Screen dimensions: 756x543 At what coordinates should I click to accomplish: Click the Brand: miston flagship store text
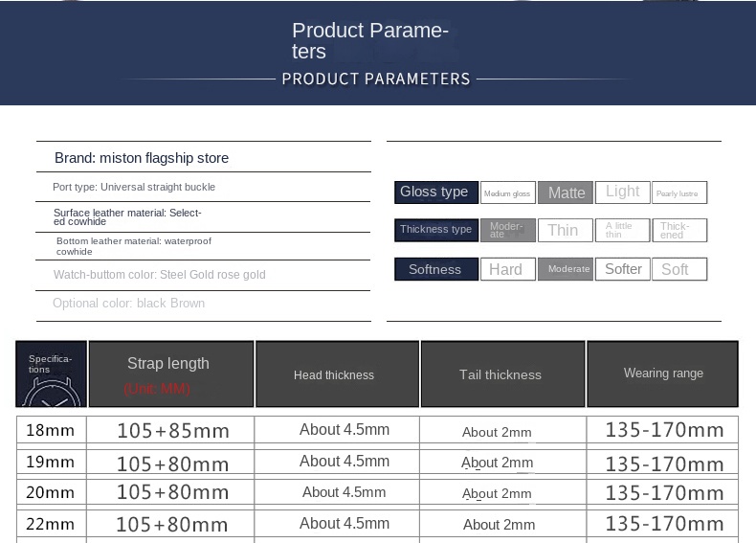click(142, 158)
